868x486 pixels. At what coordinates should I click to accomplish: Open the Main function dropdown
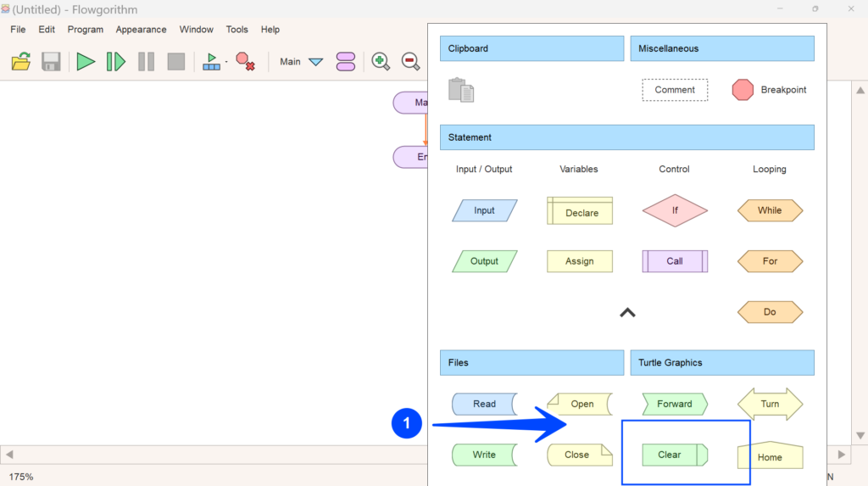click(x=315, y=62)
